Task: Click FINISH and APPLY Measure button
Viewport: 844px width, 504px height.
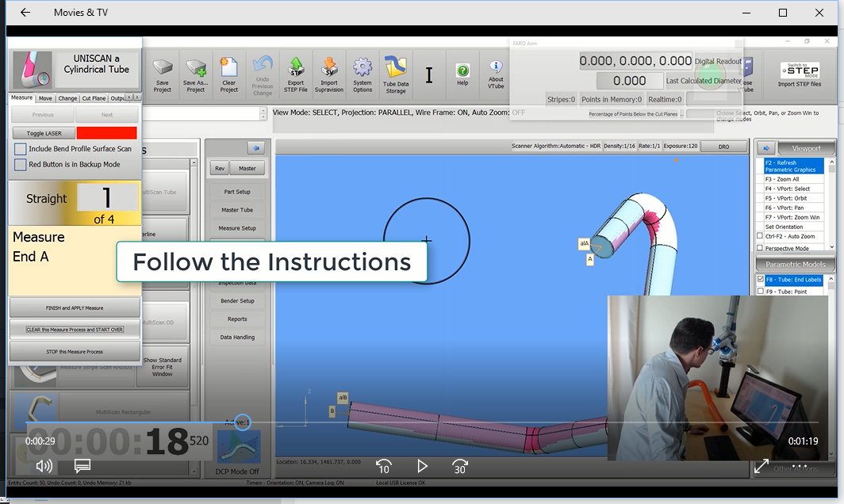Action: pos(75,307)
